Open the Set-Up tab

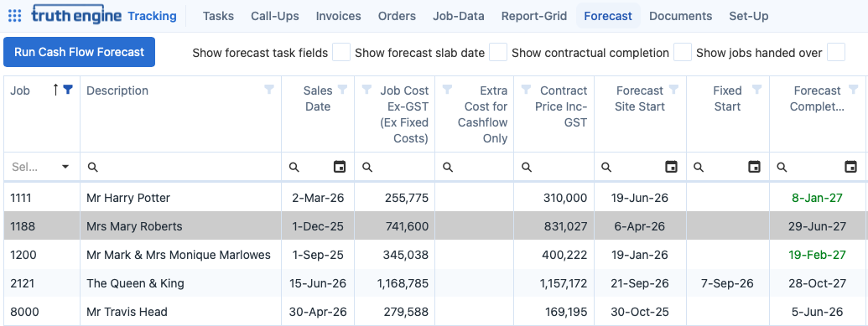(x=748, y=16)
